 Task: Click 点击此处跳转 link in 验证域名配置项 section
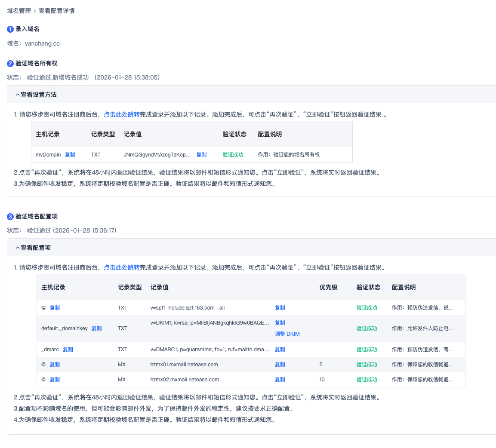click(122, 267)
